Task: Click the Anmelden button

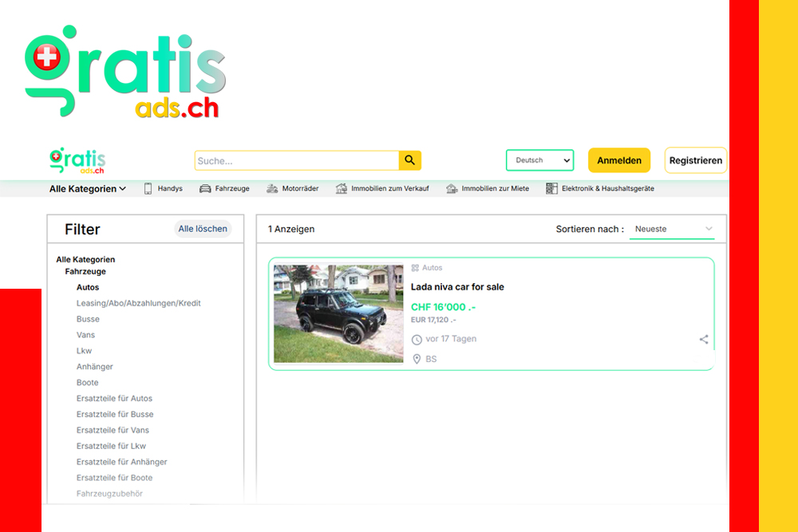Action: (619, 160)
